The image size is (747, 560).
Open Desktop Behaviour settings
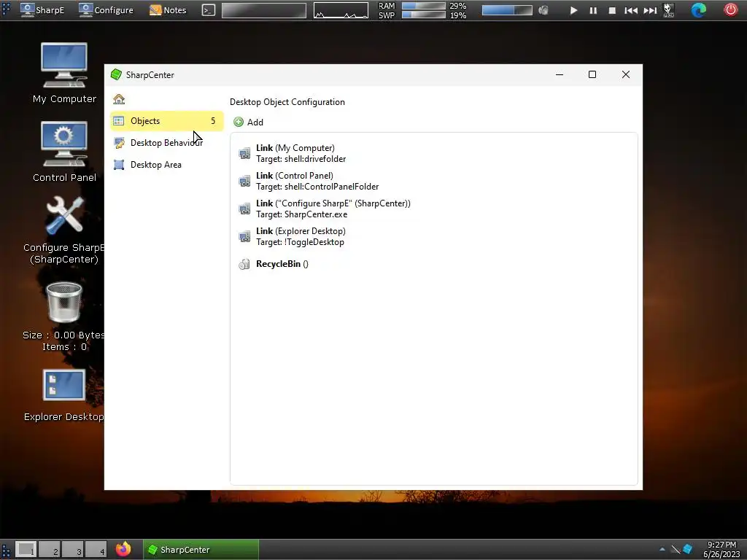tap(167, 143)
